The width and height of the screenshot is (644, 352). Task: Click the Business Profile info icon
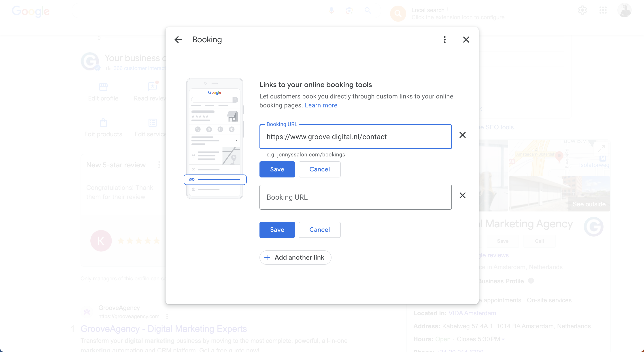click(531, 281)
